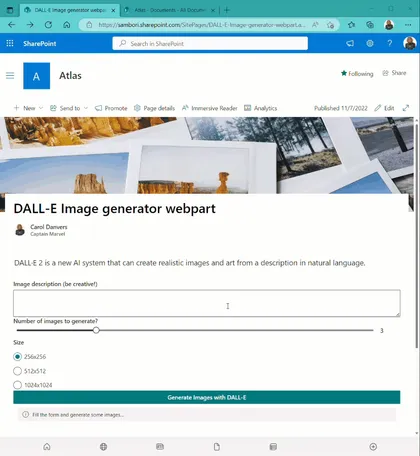
Task: Select the 1024x1024 size option
Action: 17,385
